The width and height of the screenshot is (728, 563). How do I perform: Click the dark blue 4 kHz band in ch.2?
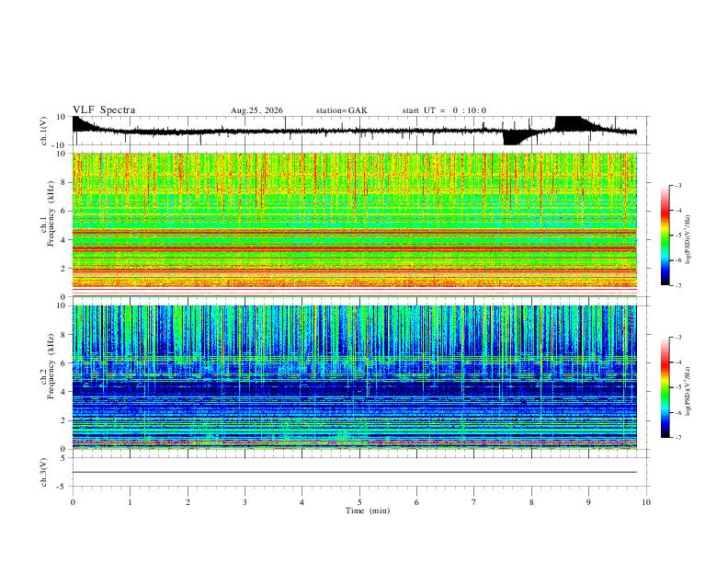pyautogui.click(x=354, y=388)
